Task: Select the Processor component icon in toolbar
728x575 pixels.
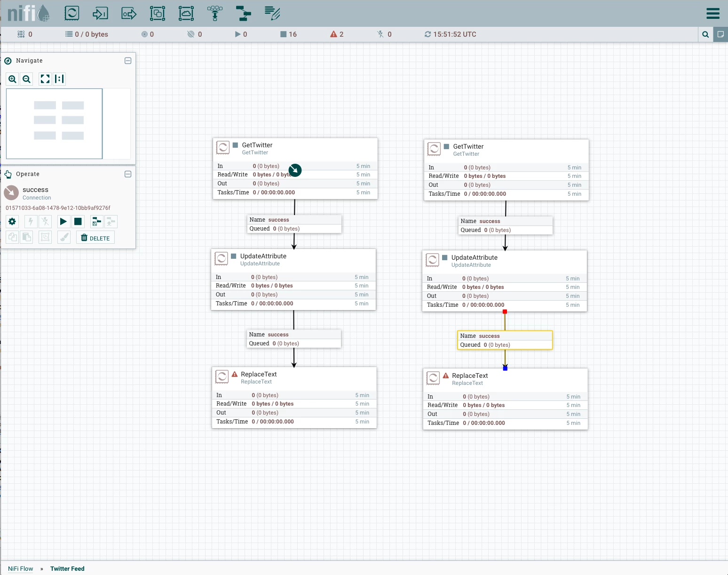Action: (x=71, y=13)
